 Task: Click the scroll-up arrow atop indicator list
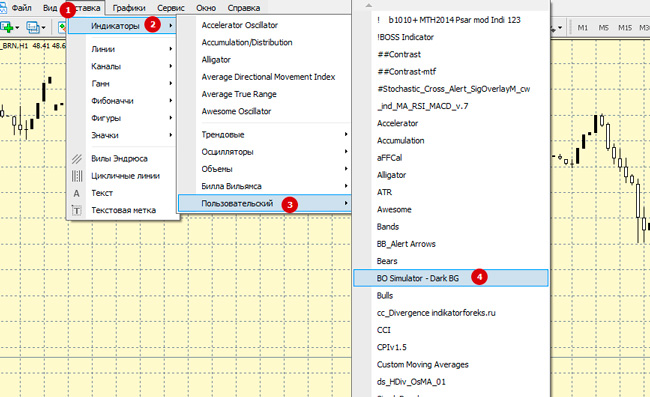(x=368, y=5)
